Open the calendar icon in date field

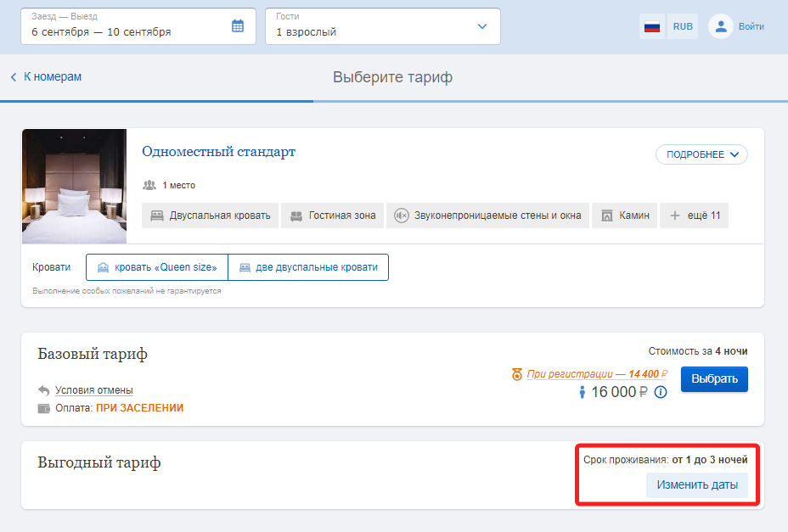[x=238, y=25]
